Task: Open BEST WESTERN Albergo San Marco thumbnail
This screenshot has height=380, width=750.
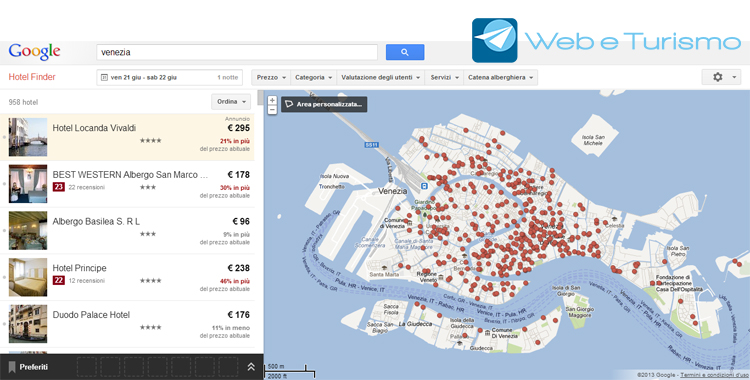Action: [28, 184]
